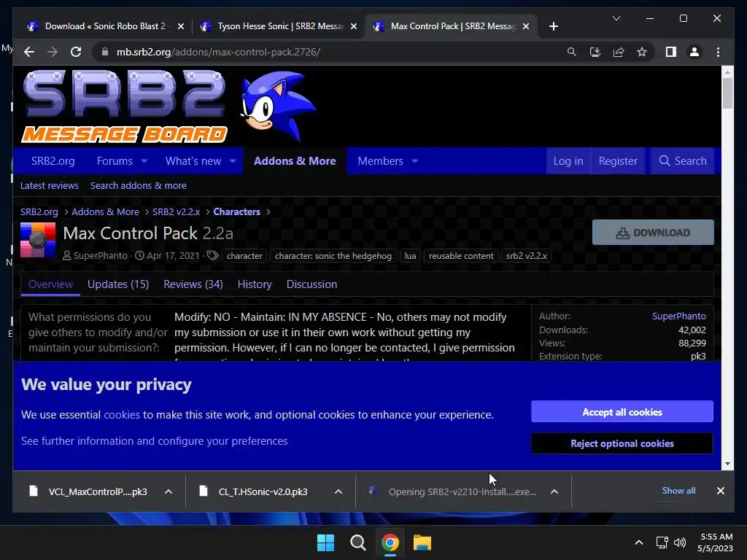747x560 pixels.
Task: Open the Discussion tab
Action: (x=311, y=284)
